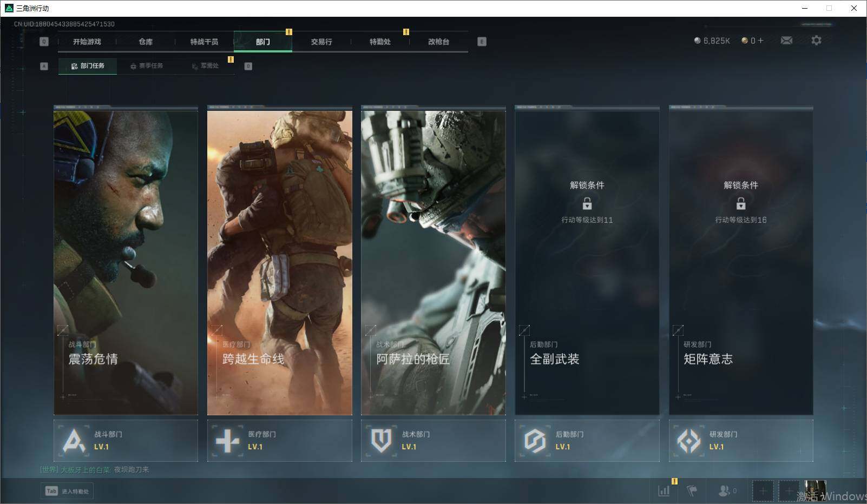The height and width of the screenshot is (504, 867).
Task: Click the left empty squad slot plus
Action: pyautogui.click(x=763, y=491)
